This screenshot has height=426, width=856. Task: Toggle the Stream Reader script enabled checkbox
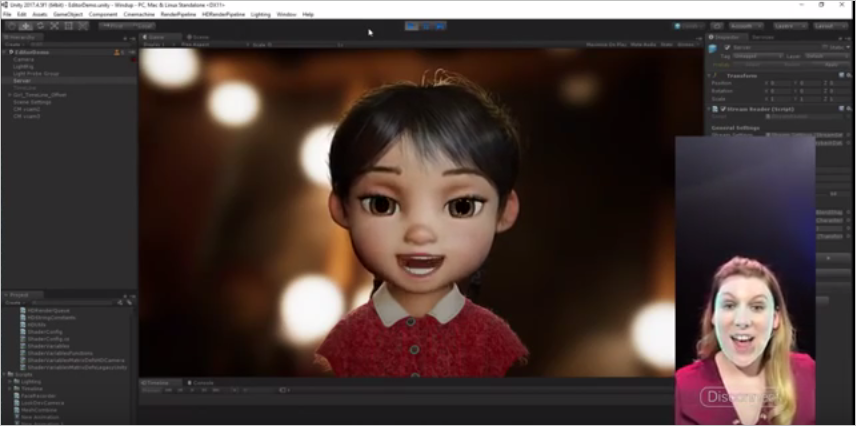[x=723, y=109]
